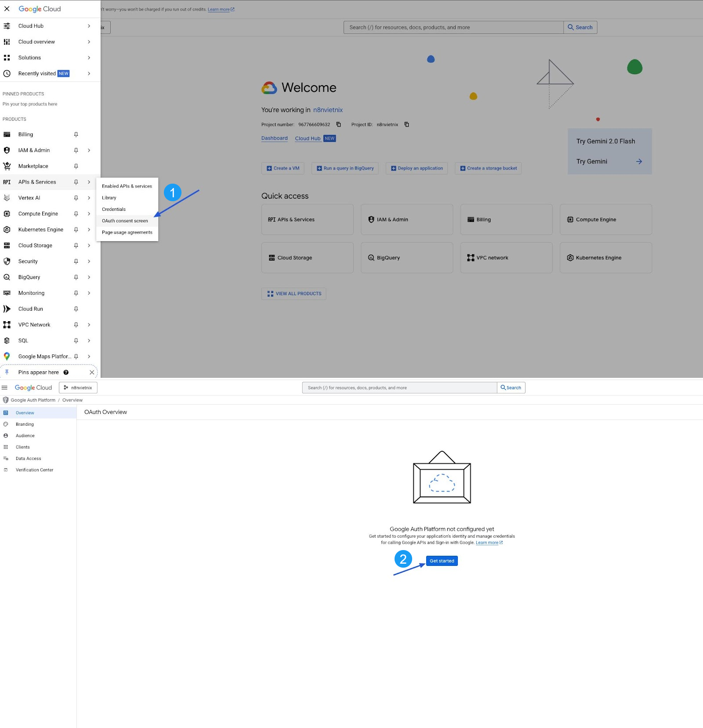Focus the lower console search field
This screenshot has height=728, width=703.
(399, 388)
